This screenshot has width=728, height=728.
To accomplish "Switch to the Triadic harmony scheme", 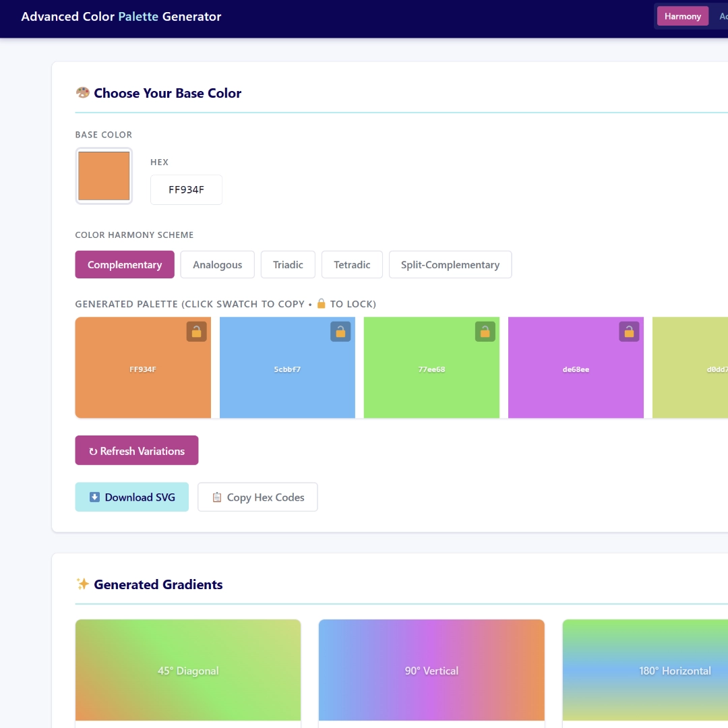I will [x=288, y=265].
